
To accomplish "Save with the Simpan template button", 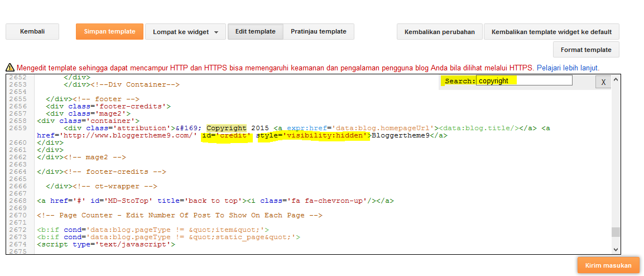I will [x=110, y=32].
